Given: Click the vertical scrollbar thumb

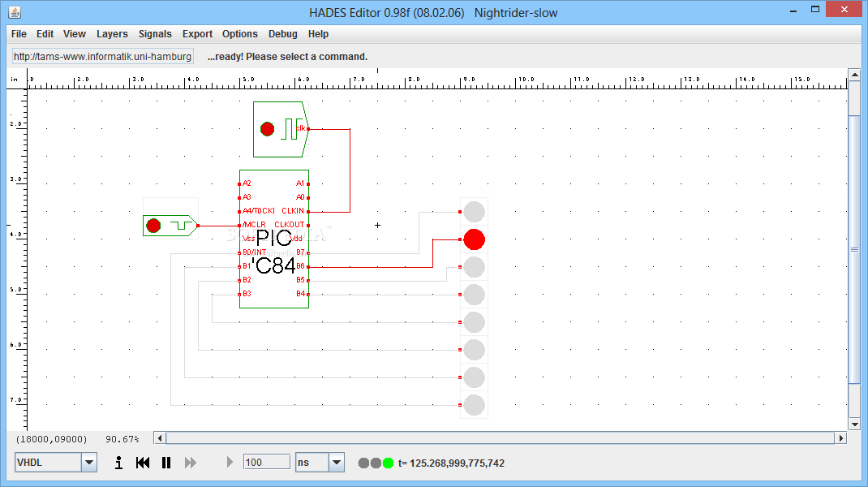Looking at the screenshot, I should tap(855, 249).
